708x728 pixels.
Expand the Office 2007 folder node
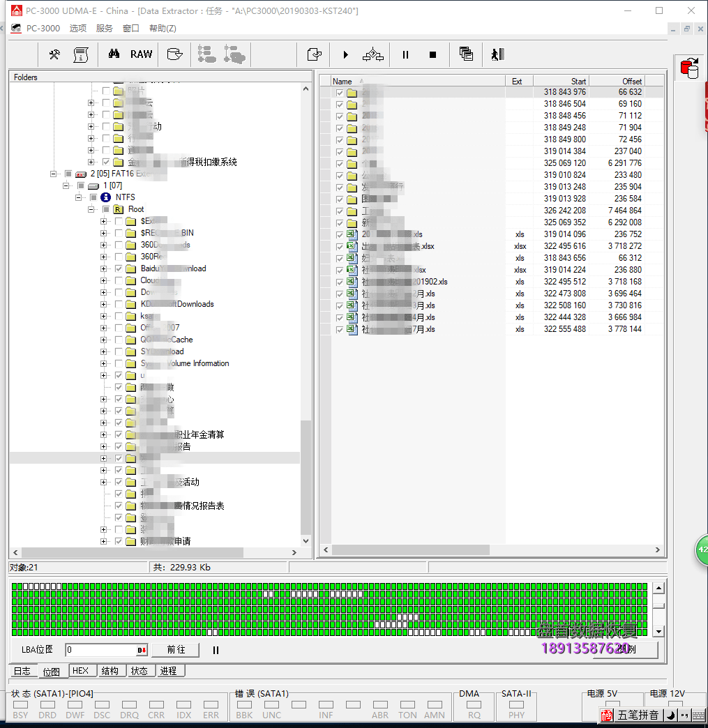click(x=104, y=328)
